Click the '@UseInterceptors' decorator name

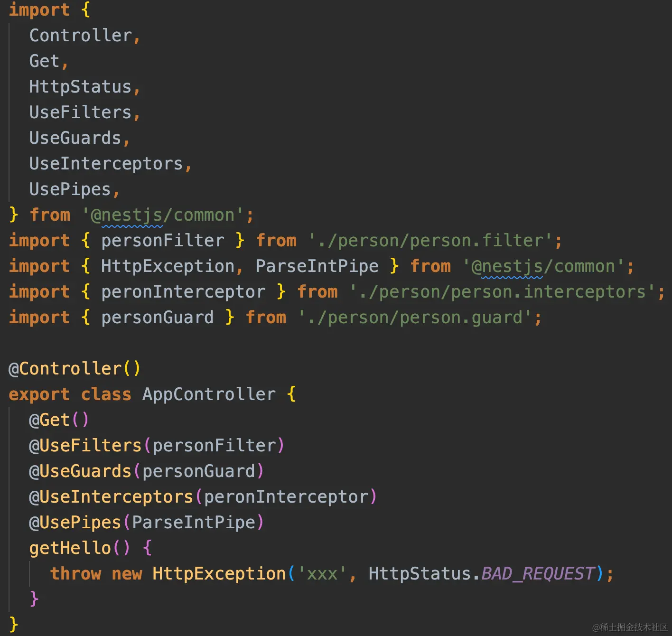point(111,497)
